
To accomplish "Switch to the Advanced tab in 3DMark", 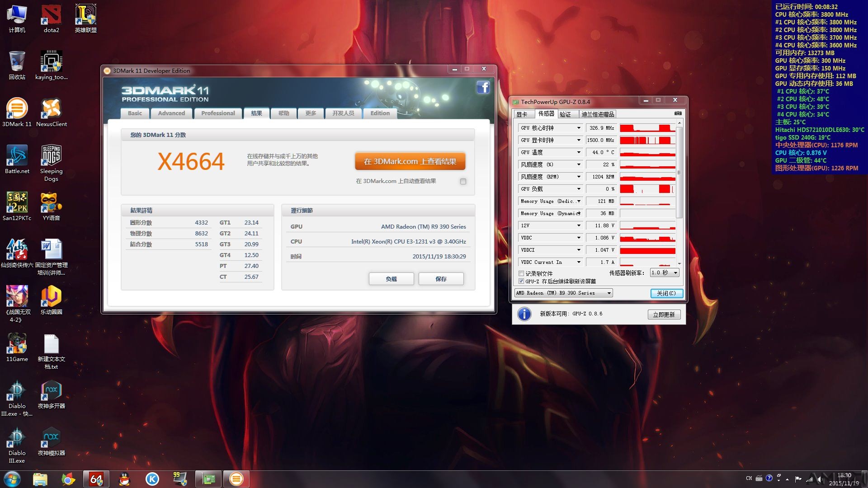I will point(171,113).
